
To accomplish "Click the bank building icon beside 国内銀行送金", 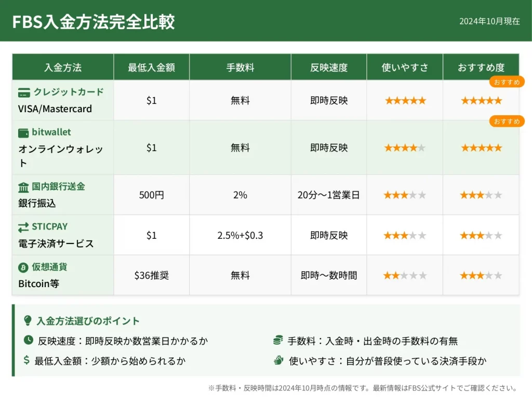I will [23, 187].
